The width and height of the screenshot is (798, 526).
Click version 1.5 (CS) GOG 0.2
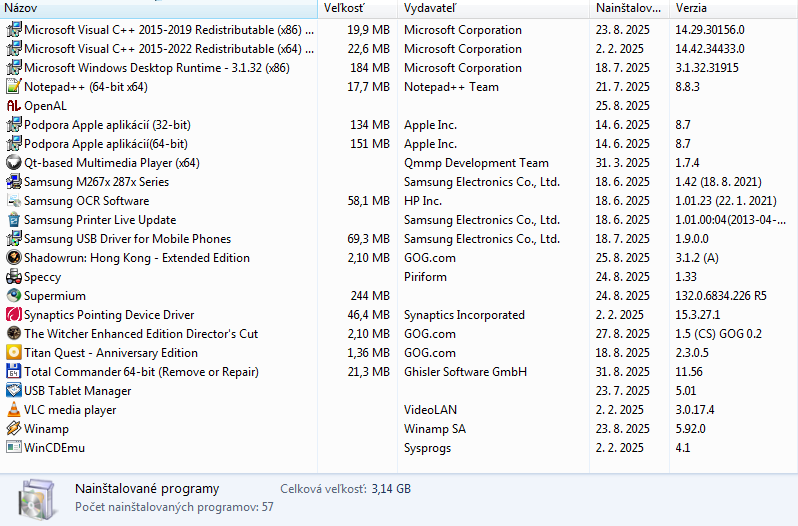coord(719,334)
